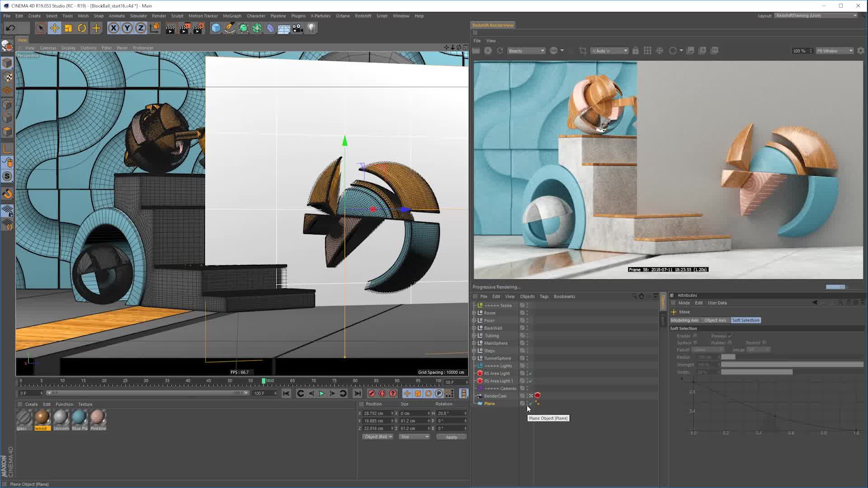This screenshot has height=488, width=868.
Task: Open the Beauty pass dropdown in RenderView
Action: pyautogui.click(x=525, y=51)
